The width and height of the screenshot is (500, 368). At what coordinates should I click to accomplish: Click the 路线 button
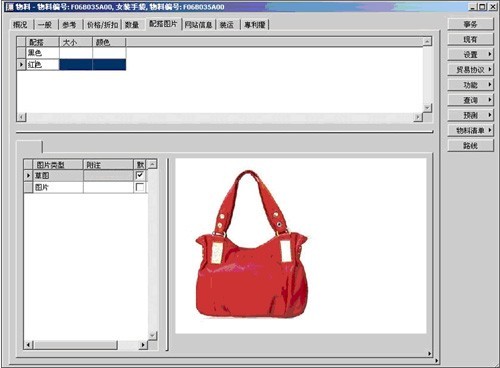470,146
